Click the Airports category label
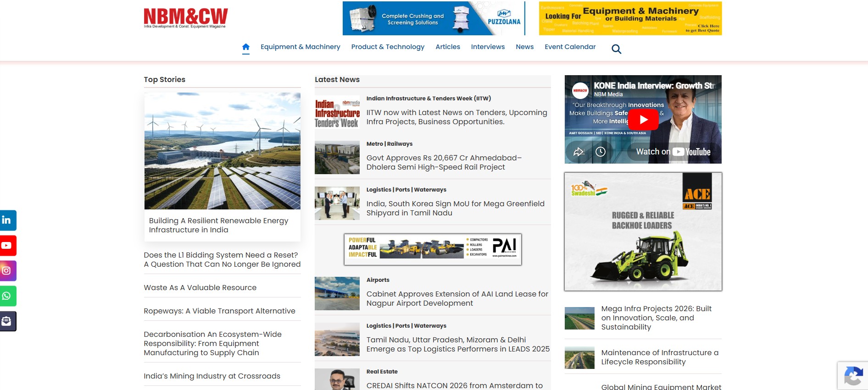868x390 pixels. [x=378, y=280]
